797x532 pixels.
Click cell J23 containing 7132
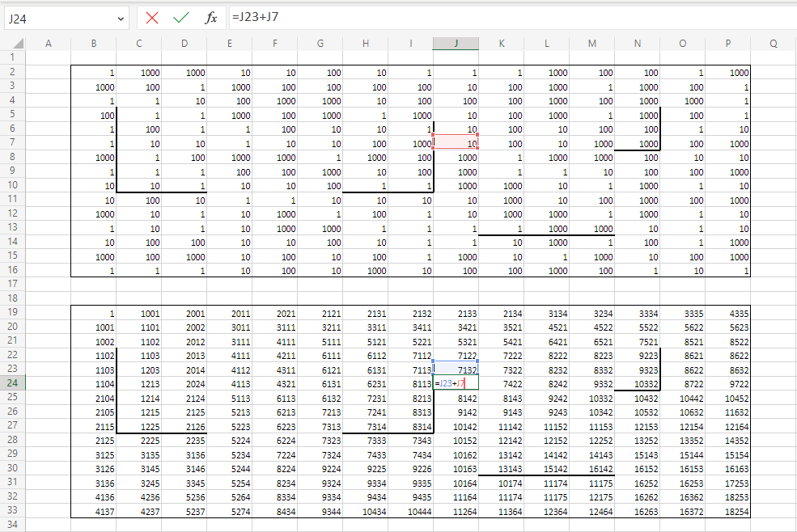pyautogui.click(x=456, y=369)
